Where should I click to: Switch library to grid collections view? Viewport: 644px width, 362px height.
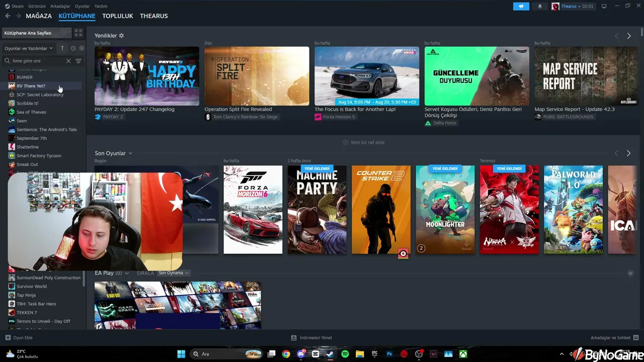coord(78,33)
